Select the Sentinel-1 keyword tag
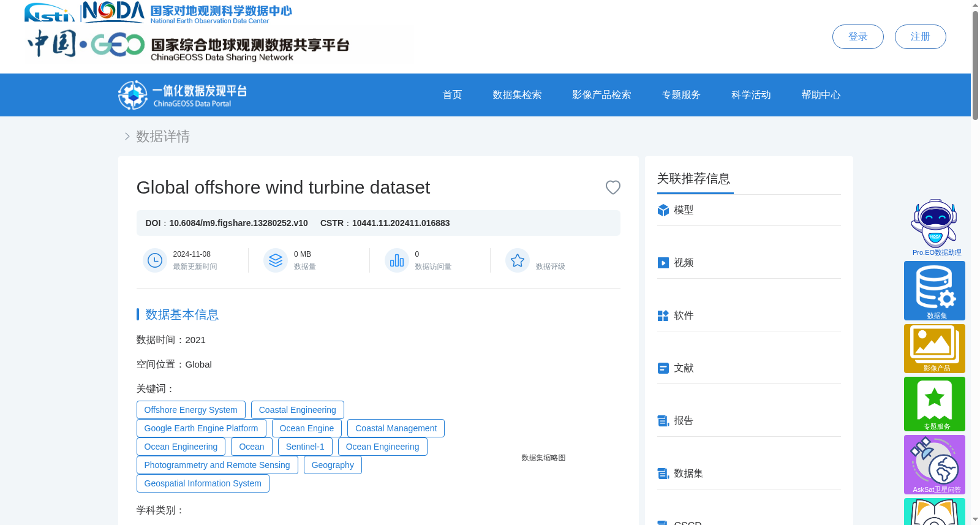Viewport: 980px width, 525px height. coord(305,447)
